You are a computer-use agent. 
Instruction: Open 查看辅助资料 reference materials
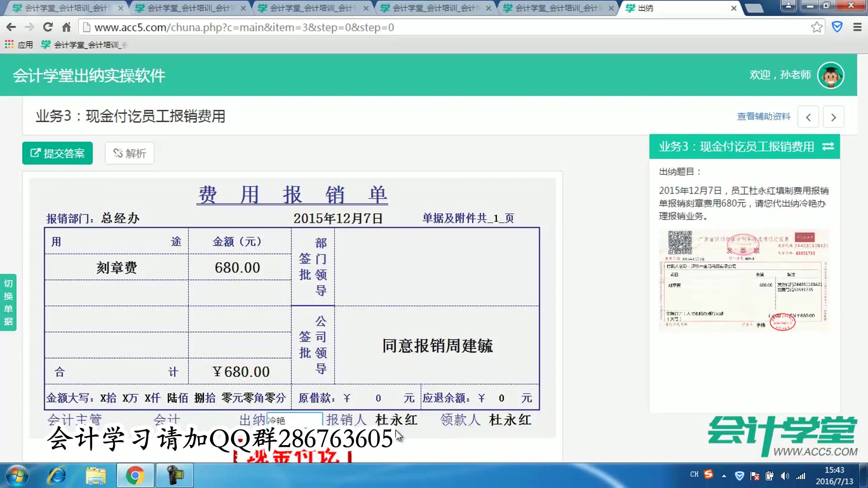[x=763, y=117]
